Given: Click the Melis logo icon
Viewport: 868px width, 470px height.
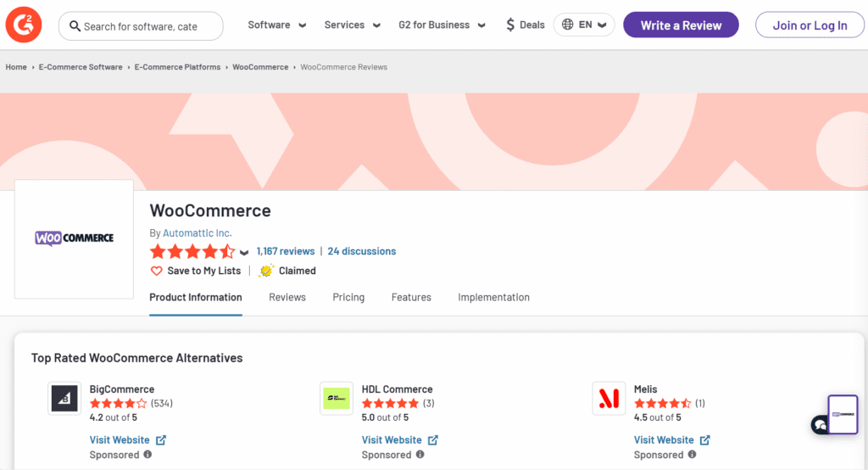Looking at the screenshot, I should (609, 398).
